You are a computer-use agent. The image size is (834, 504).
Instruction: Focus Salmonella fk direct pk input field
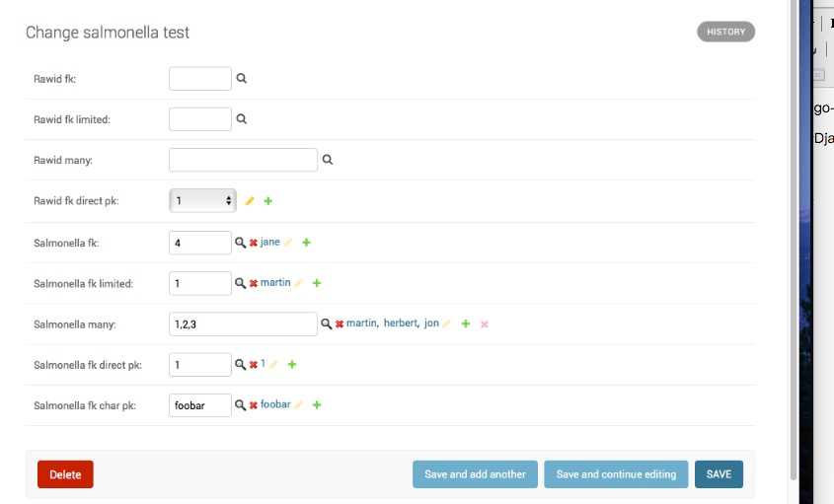point(200,365)
